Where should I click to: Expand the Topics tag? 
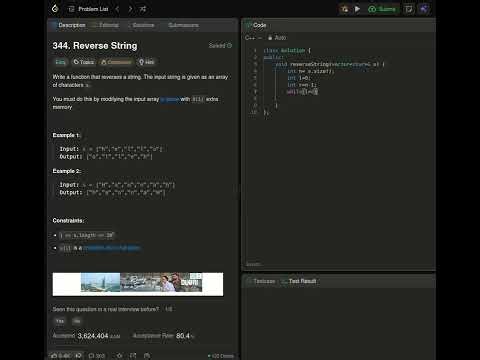pyautogui.click(x=84, y=62)
